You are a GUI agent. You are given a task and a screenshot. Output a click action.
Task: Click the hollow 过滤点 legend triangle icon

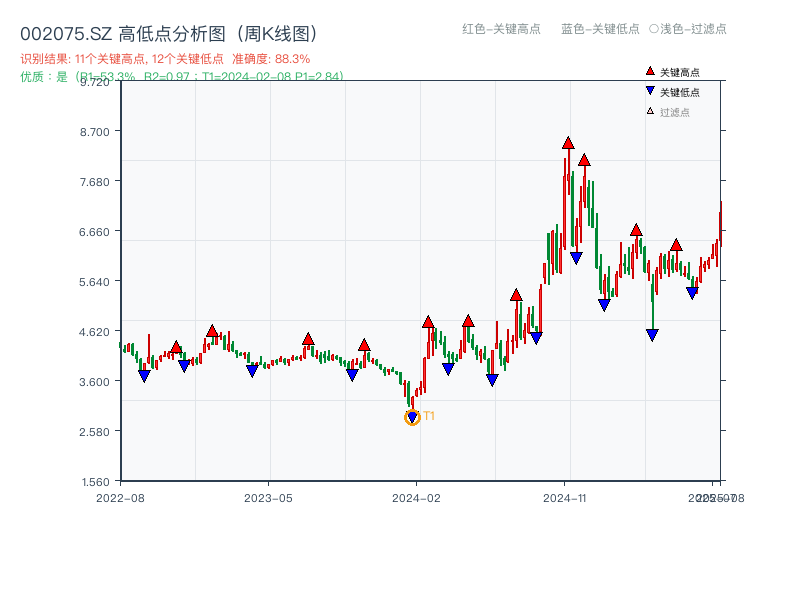(650, 111)
